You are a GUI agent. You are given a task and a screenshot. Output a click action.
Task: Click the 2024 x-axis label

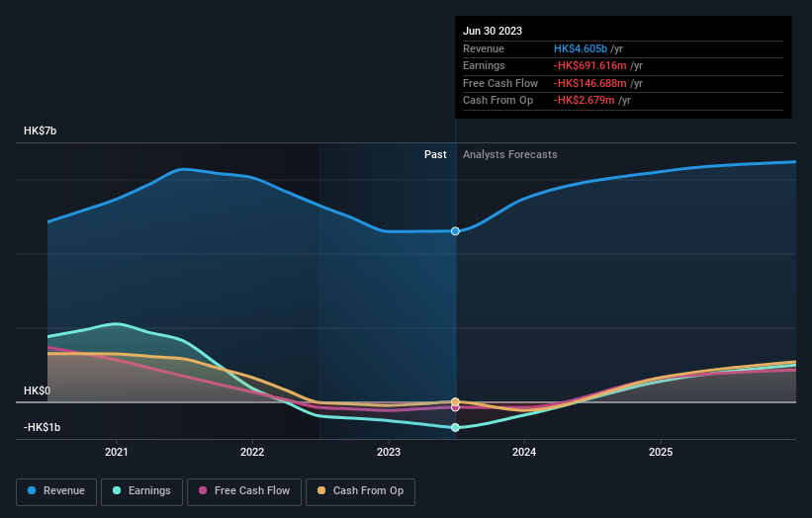pos(524,452)
